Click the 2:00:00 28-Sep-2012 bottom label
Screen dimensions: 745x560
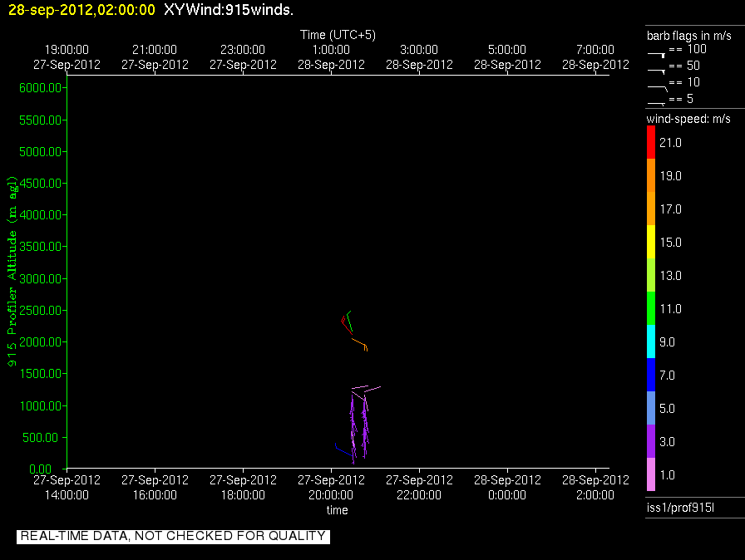595,488
